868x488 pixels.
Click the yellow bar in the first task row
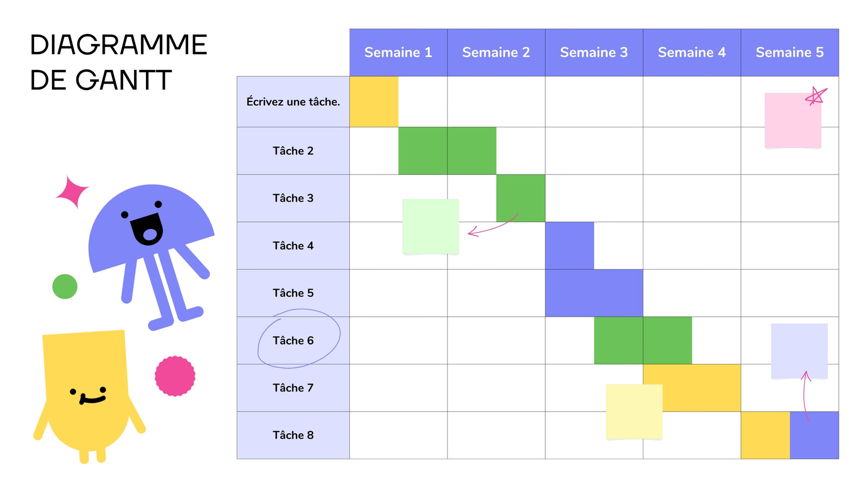tap(374, 102)
